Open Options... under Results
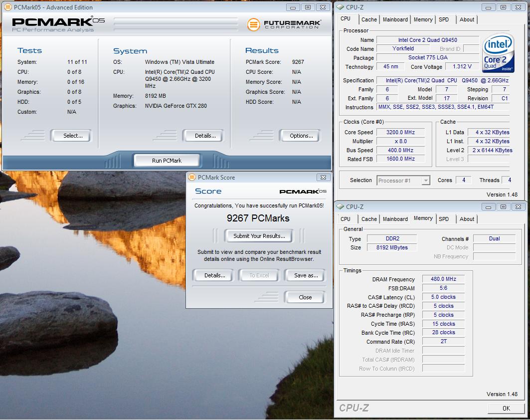The image size is (530, 420). 300,136
